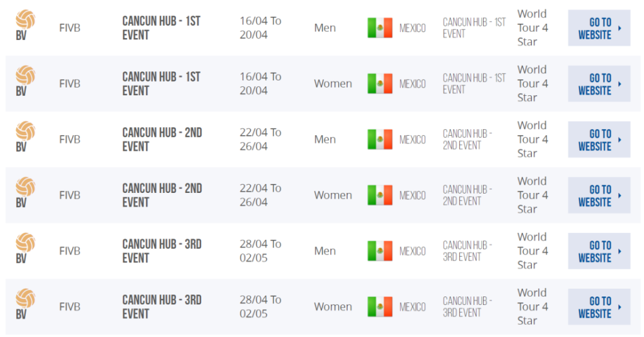Open Go To Website for 1st Event Women
The width and height of the screenshot is (644, 337).
tap(599, 84)
